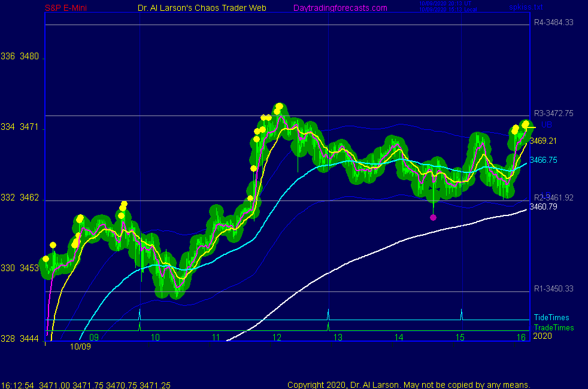
Task: Click the "332" left scale value
Action: [8, 197]
